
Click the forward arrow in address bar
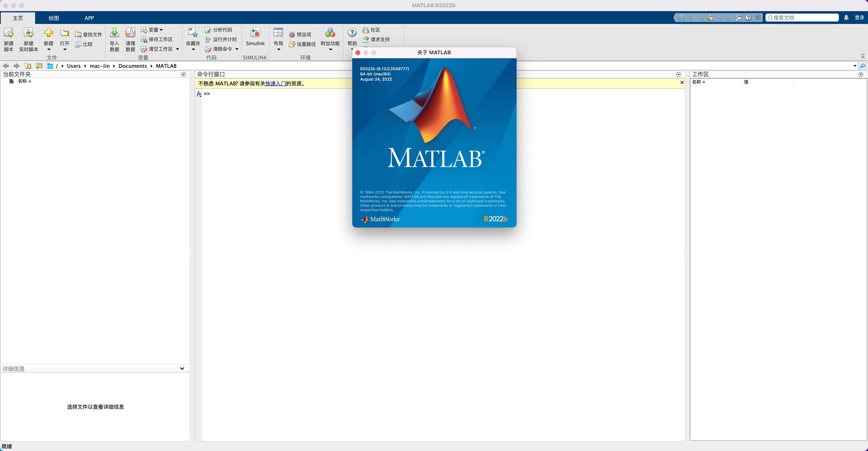click(x=17, y=66)
